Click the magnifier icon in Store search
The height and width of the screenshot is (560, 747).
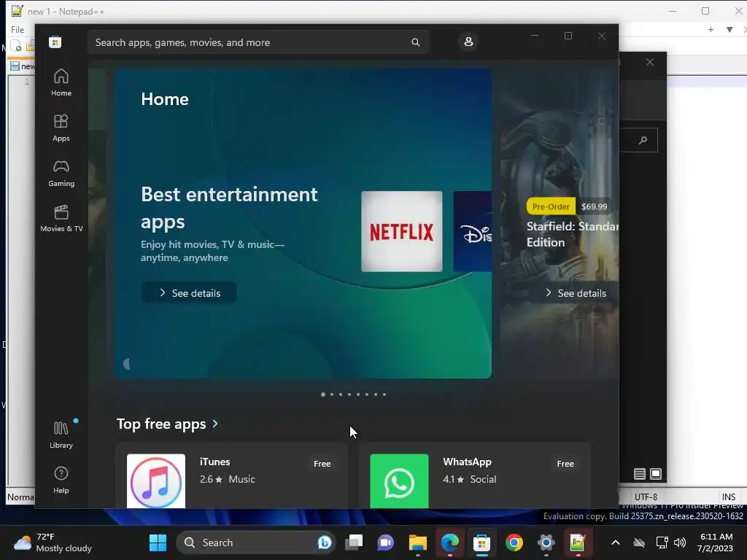[x=415, y=42]
